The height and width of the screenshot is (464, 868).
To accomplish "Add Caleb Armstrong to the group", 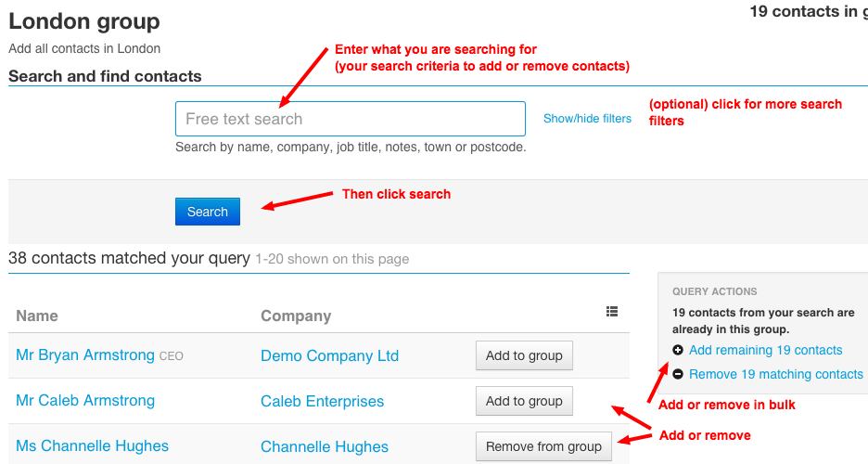I will (524, 401).
